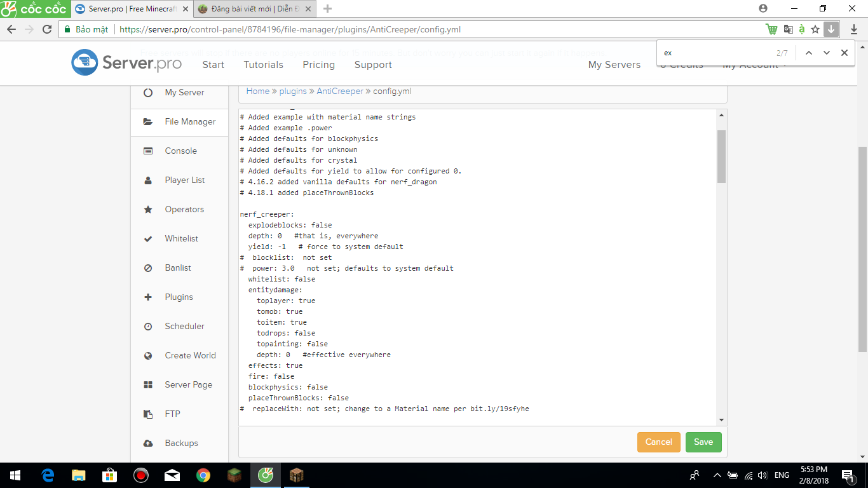Jump to the next find result
The height and width of the screenshot is (488, 868).
pos(826,53)
